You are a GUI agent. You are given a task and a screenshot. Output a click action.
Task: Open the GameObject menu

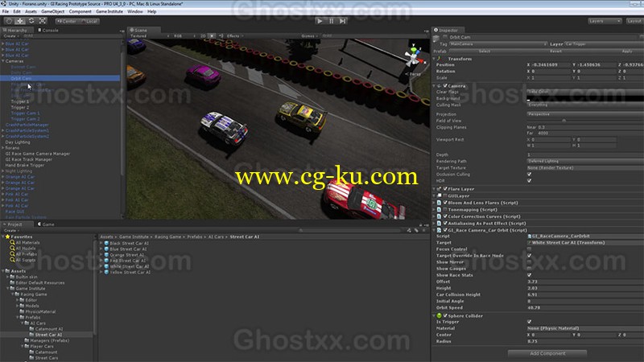click(52, 11)
